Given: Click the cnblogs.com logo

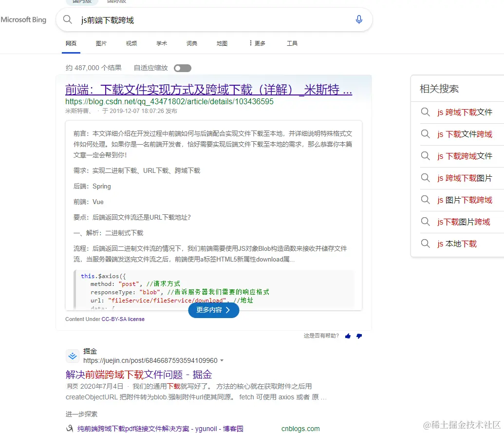Looking at the screenshot, I should click(x=300, y=428).
